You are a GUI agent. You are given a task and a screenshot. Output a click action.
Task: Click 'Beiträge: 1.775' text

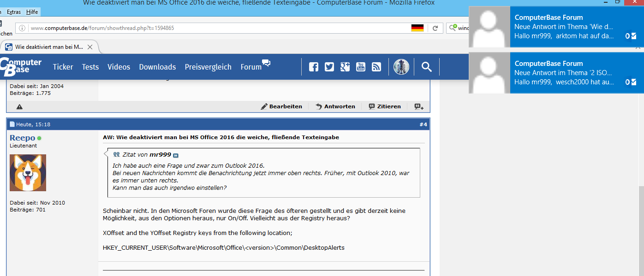tap(30, 93)
